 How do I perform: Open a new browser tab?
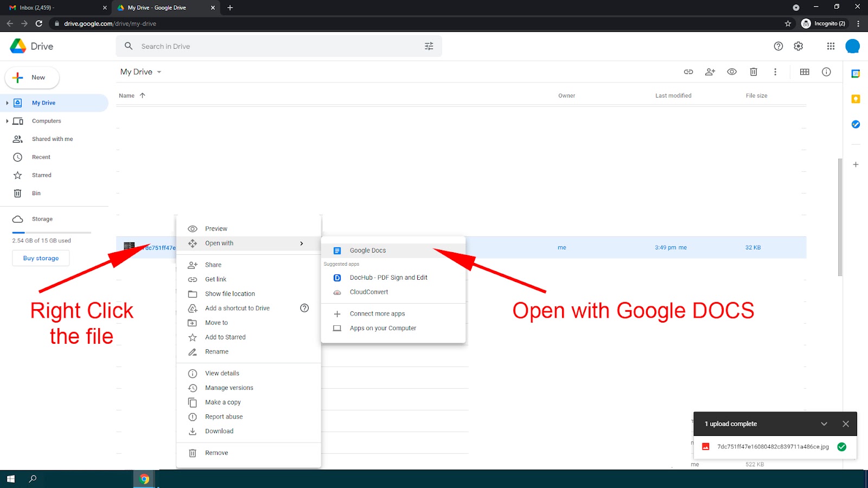230,8
